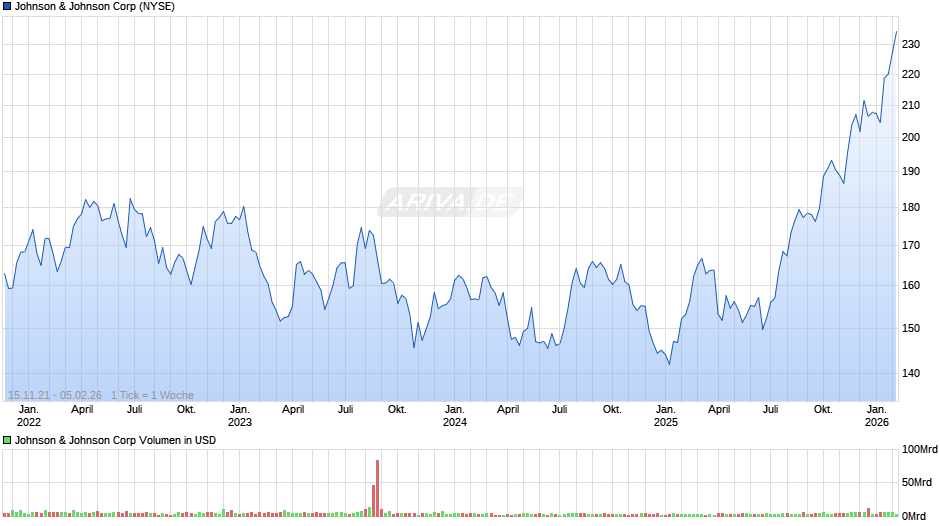Click the 220 price axis label
The height and width of the screenshot is (526, 940).
[x=911, y=74]
